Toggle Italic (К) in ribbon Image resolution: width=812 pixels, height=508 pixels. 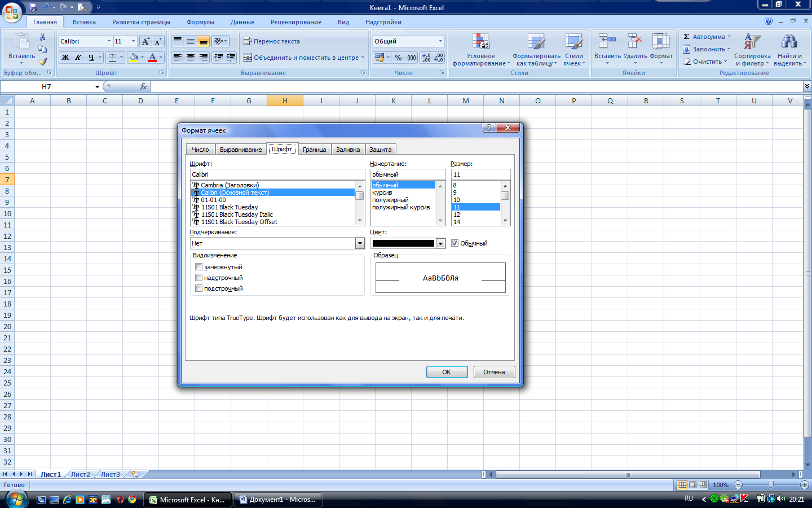tap(78, 58)
